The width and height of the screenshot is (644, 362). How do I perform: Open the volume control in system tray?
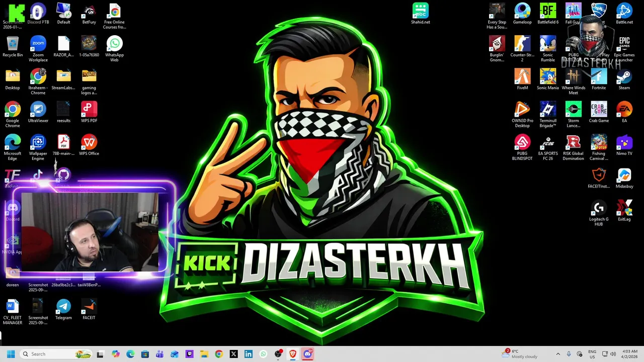[613, 354]
